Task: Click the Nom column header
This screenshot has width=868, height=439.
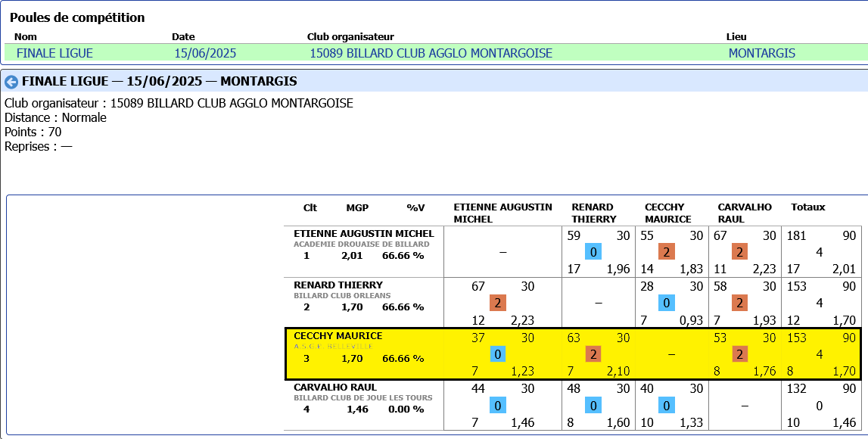Action: click(26, 36)
